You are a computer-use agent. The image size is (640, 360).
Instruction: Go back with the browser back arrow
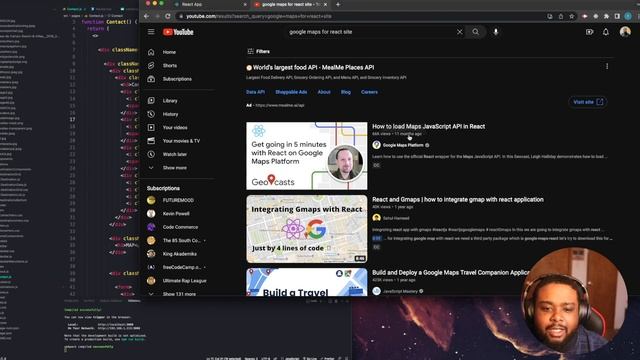coord(147,16)
